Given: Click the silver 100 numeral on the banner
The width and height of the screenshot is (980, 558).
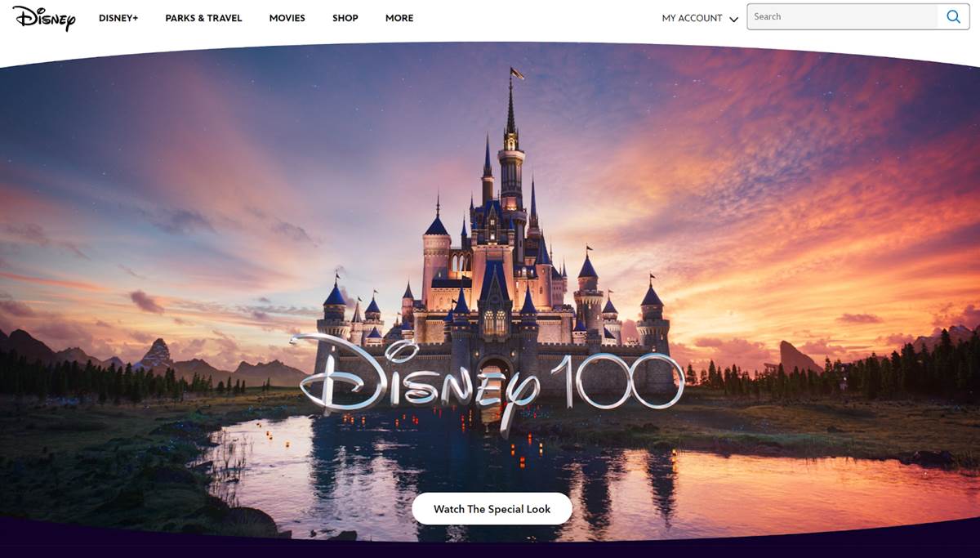Looking at the screenshot, I should tap(617, 382).
